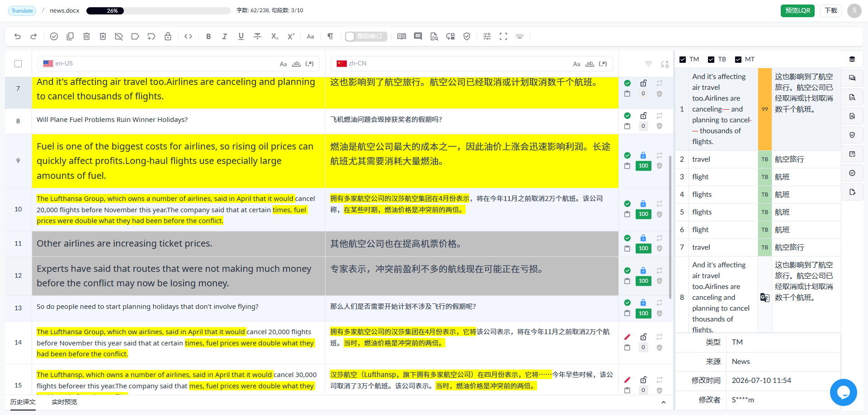
Task: Switch to the 历史译文 tab
Action: pyautogui.click(x=23, y=402)
